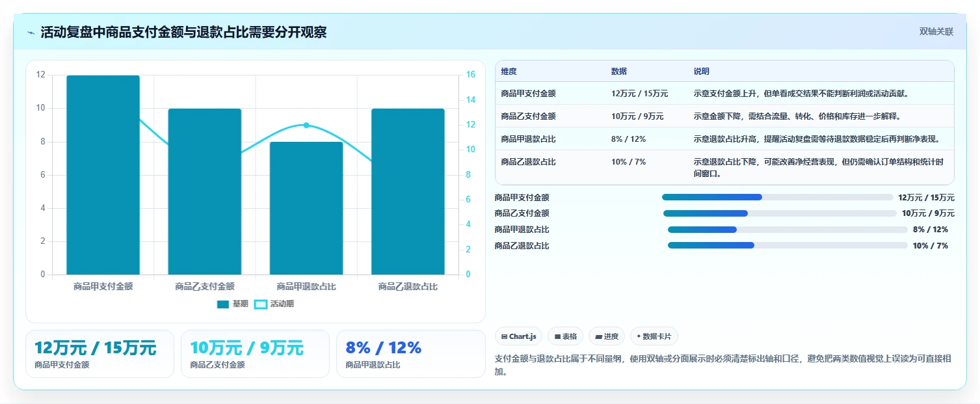Select the title 活动复盘中商品支付金额与退款占比需要分开观察

point(183,33)
